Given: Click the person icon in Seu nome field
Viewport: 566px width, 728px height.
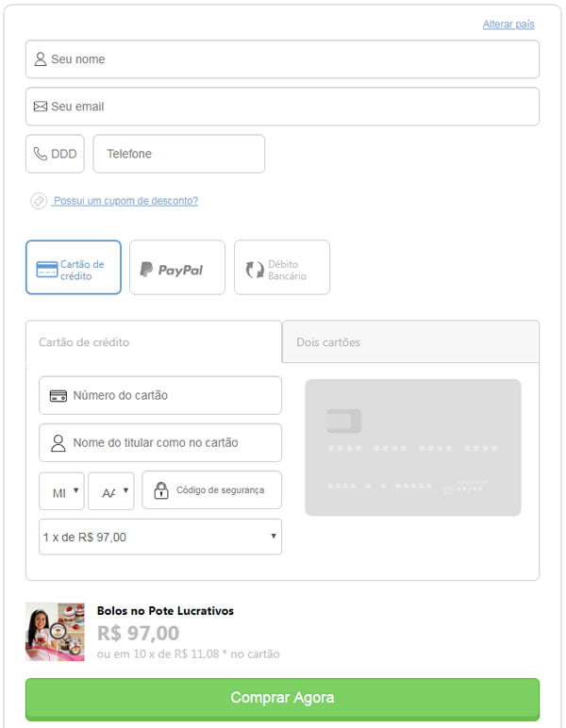Looking at the screenshot, I should tap(41, 59).
